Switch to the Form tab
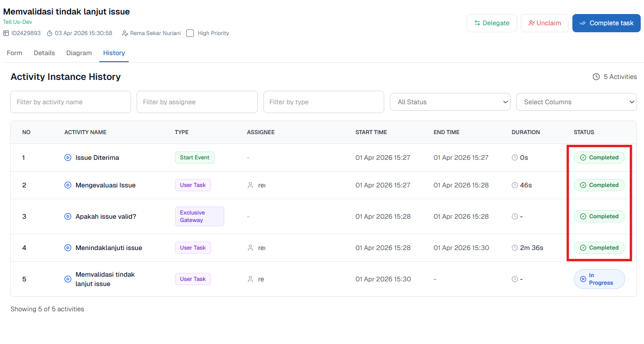The height and width of the screenshot is (344, 644). coord(15,53)
